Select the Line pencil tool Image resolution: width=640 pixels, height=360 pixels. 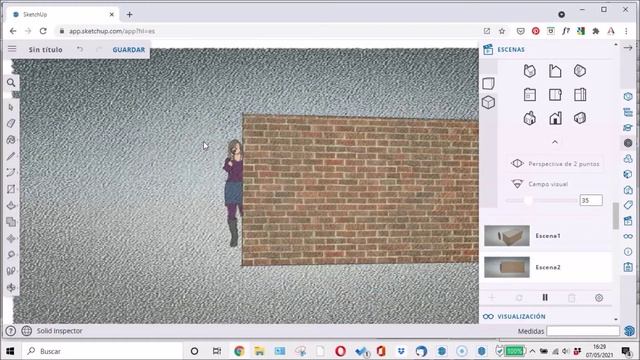coord(11,156)
